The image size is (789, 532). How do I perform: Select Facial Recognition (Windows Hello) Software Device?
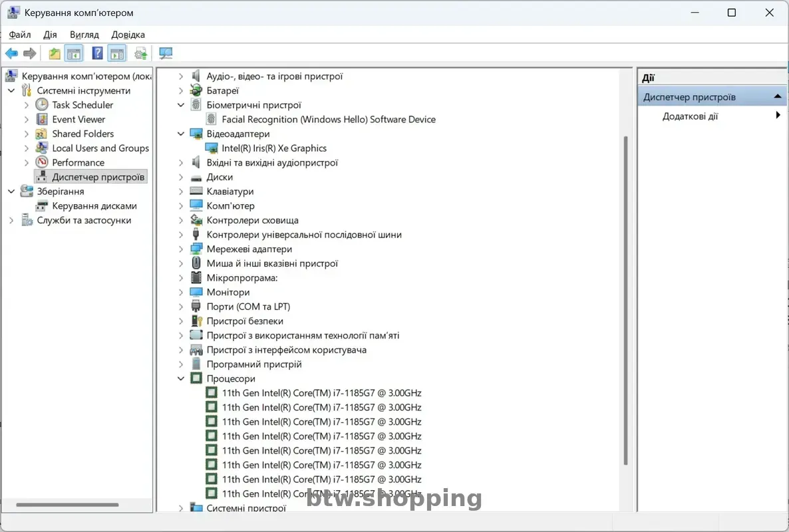click(328, 120)
